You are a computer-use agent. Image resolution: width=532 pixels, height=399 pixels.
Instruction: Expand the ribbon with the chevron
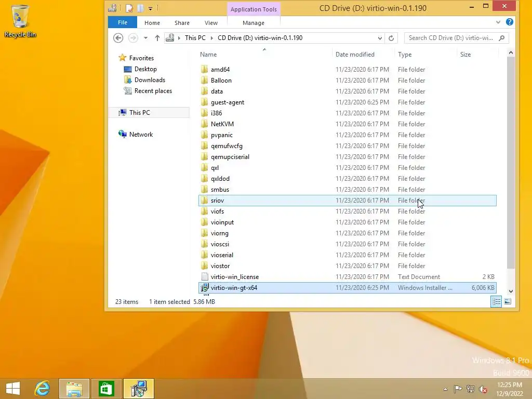pos(498,22)
